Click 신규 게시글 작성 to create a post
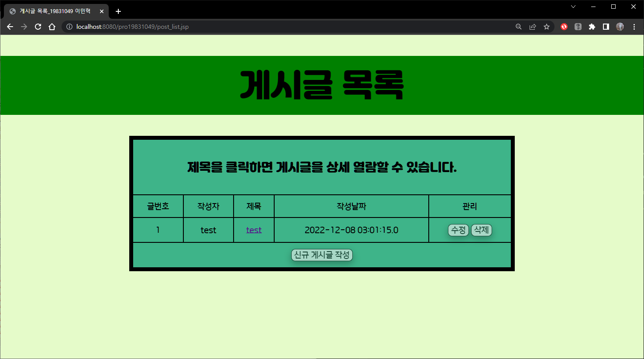The height and width of the screenshot is (359, 644). (x=322, y=255)
